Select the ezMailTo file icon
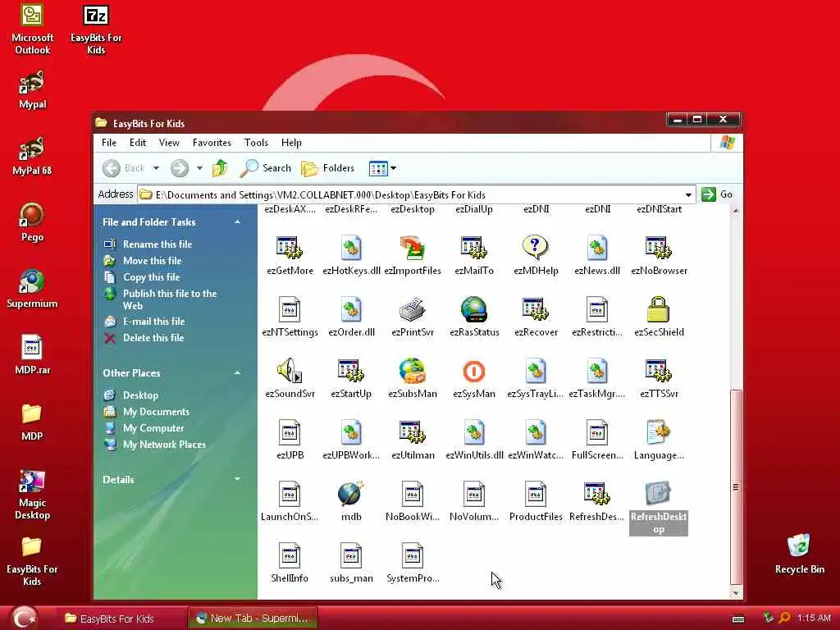Viewport: 840px width, 630px height. pos(474,249)
